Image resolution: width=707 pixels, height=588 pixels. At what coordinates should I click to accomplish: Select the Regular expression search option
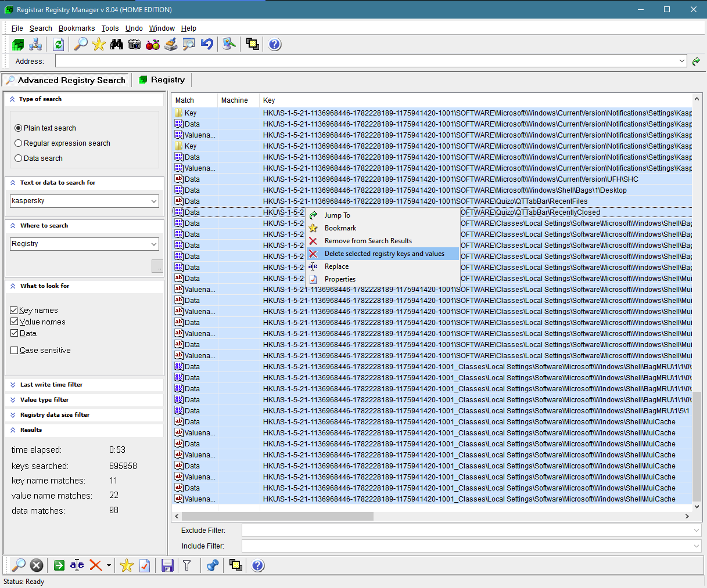19,143
